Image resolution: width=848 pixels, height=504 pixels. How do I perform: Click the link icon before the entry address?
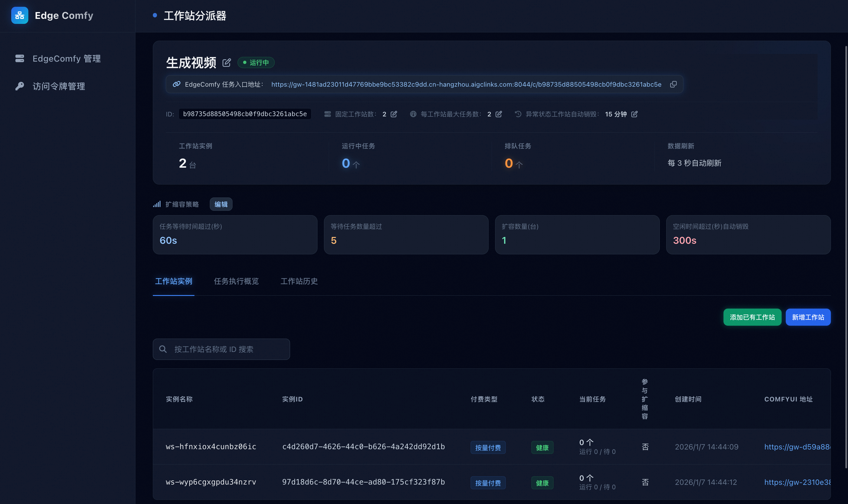(176, 84)
